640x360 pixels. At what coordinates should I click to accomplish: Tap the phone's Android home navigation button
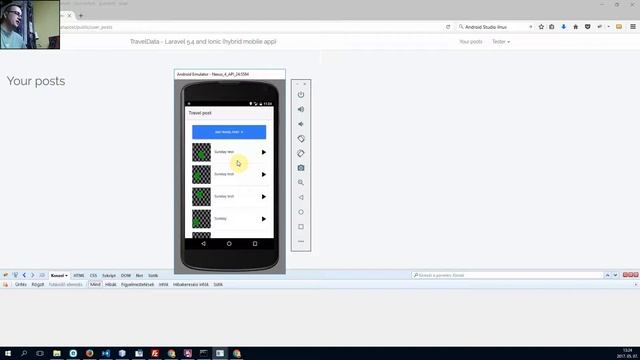click(x=229, y=244)
